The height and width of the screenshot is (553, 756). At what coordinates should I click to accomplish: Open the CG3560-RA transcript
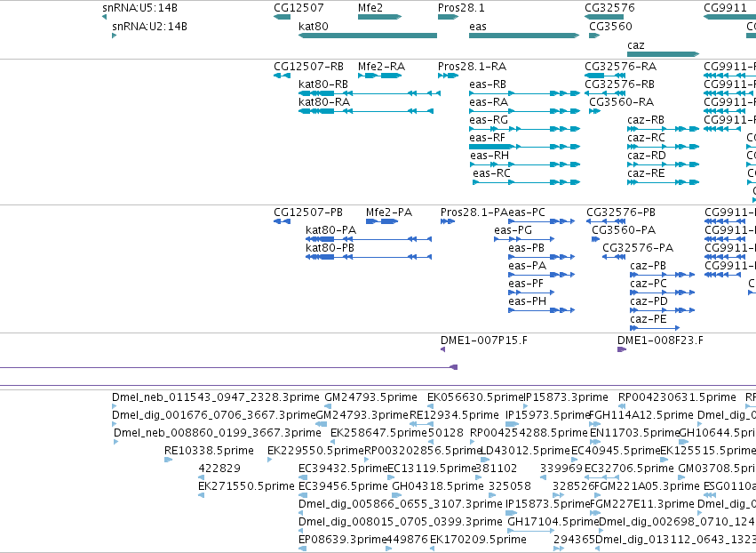pyautogui.click(x=594, y=111)
